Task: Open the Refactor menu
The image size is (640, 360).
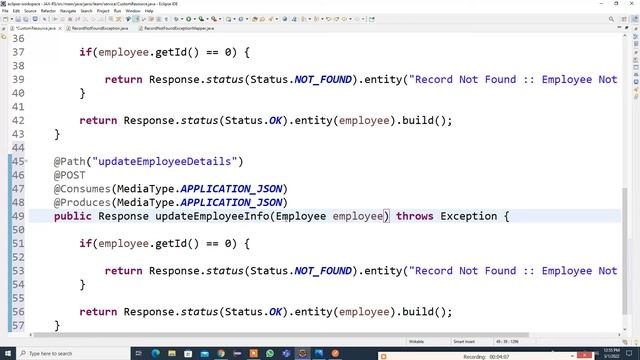Action: (x=48, y=11)
